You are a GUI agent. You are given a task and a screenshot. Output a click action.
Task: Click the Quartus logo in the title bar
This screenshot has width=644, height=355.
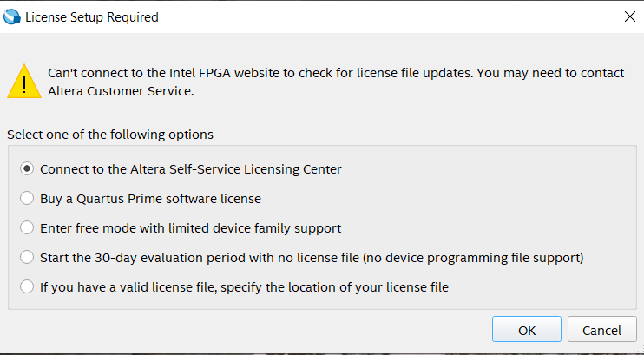12,16
